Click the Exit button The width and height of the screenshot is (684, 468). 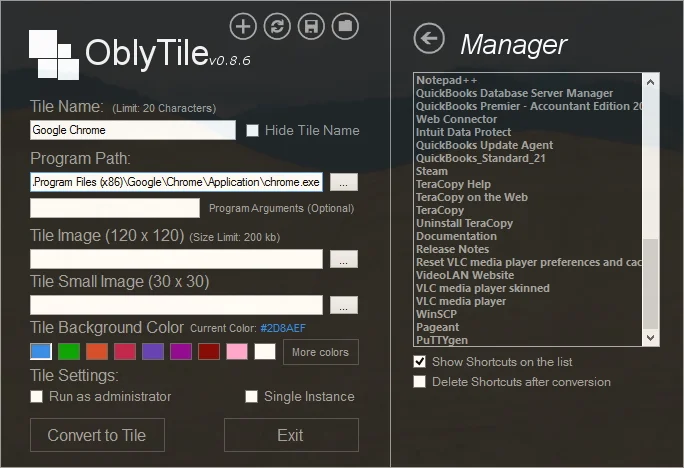[x=291, y=435]
